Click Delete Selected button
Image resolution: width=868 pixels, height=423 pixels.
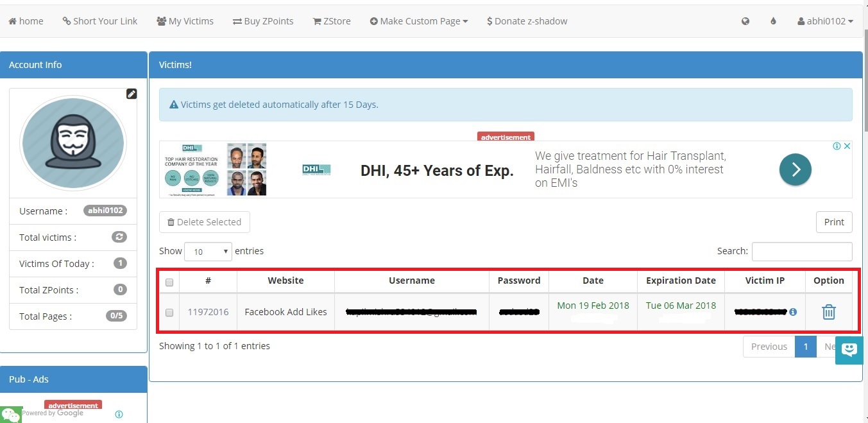[x=205, y=222]
